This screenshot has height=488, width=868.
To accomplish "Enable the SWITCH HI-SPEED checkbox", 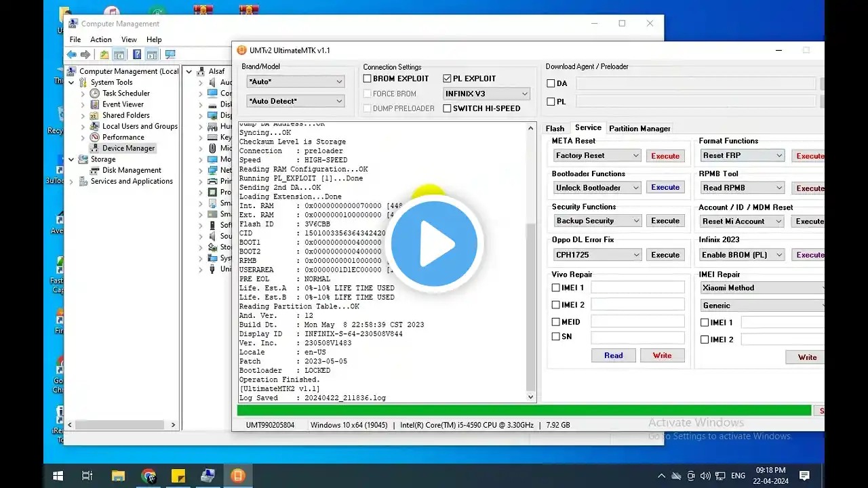I will [447, 108].
